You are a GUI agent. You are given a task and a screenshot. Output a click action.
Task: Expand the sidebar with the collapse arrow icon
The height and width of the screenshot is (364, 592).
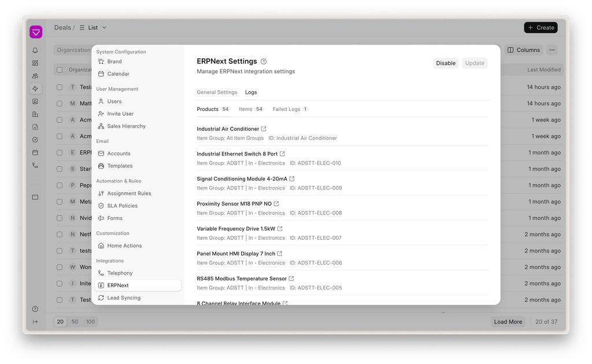35,322
